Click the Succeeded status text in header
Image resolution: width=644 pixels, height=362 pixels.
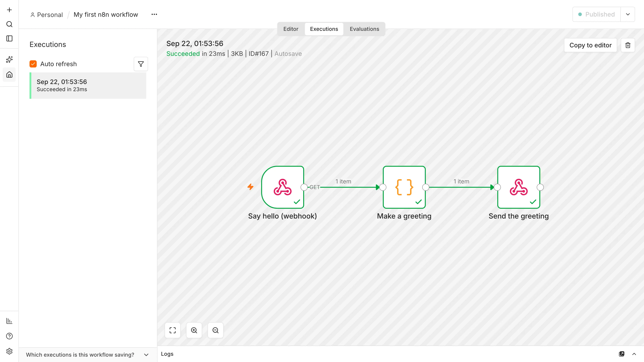(x=183, y=54)
